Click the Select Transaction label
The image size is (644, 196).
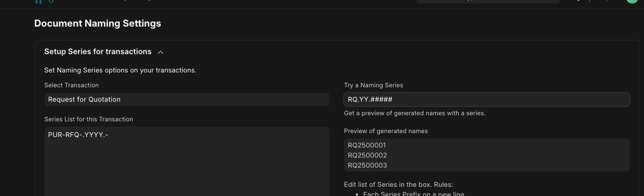click(x=72, y=85)
